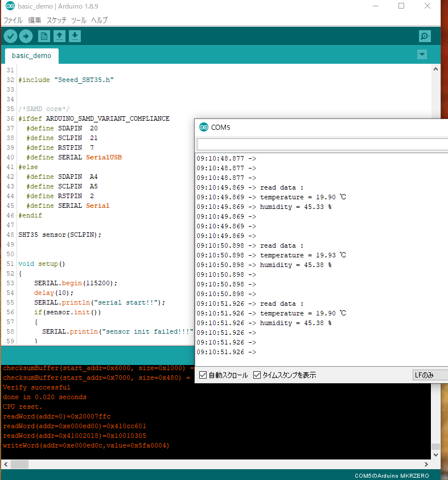
Task: Expand the tab options dropdown arrow
Action: click(422, 55)
